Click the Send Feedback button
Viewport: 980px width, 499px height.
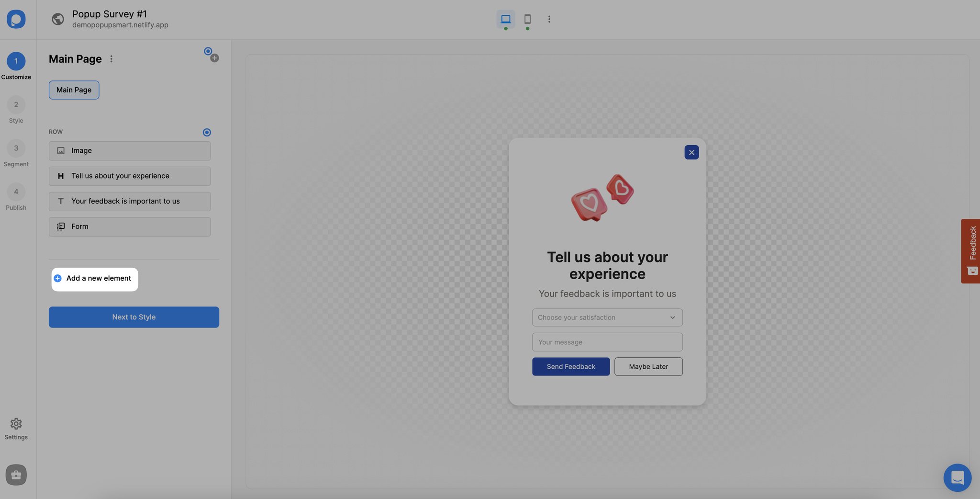(x=570, y=366)
